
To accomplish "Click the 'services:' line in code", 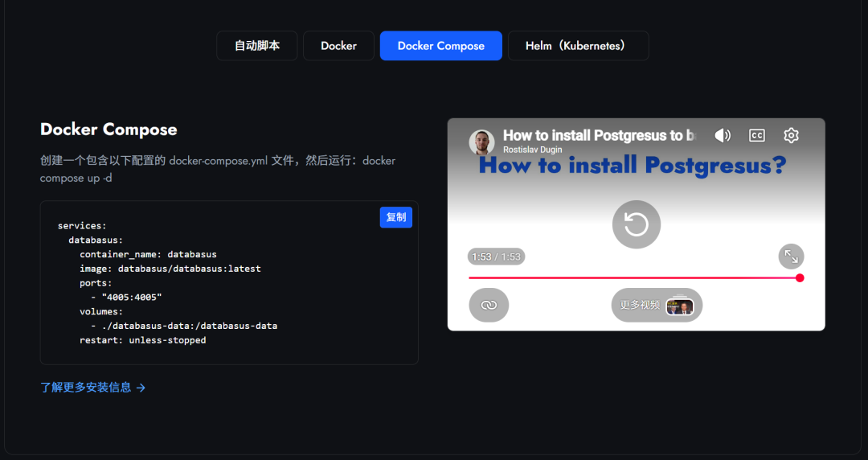I will point(82,225).
